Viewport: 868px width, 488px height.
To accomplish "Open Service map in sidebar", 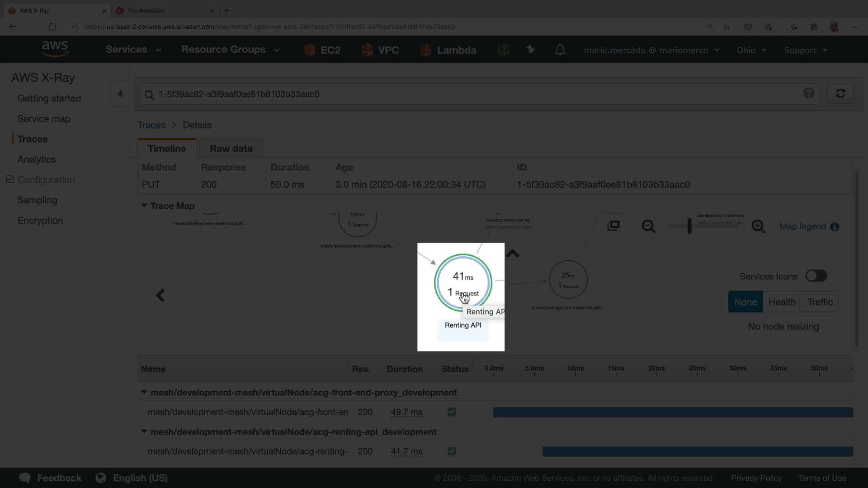I will 44,119.
